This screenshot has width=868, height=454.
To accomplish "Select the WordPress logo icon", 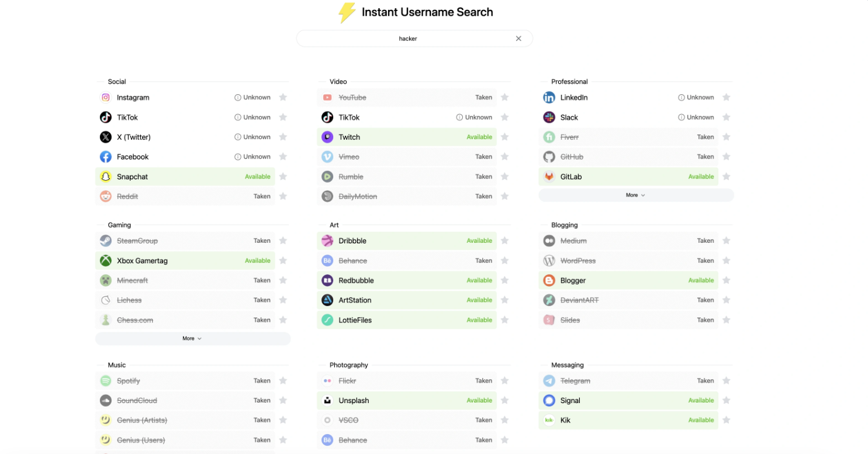I will point(549,261).
